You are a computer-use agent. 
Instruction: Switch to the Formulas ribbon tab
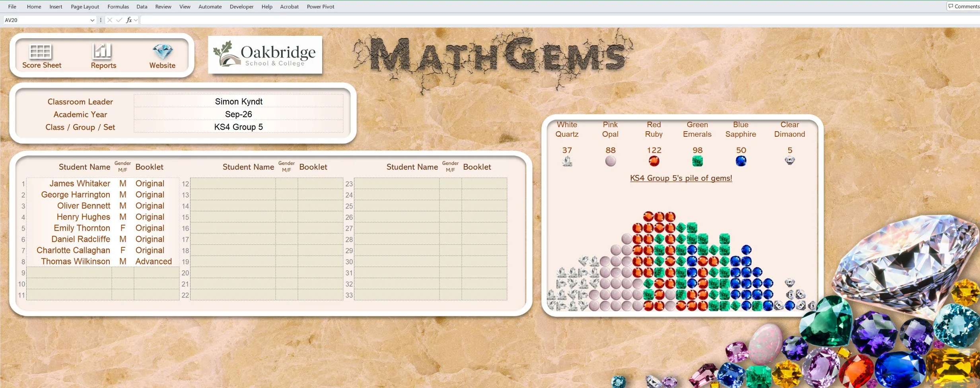click(118, 6)
